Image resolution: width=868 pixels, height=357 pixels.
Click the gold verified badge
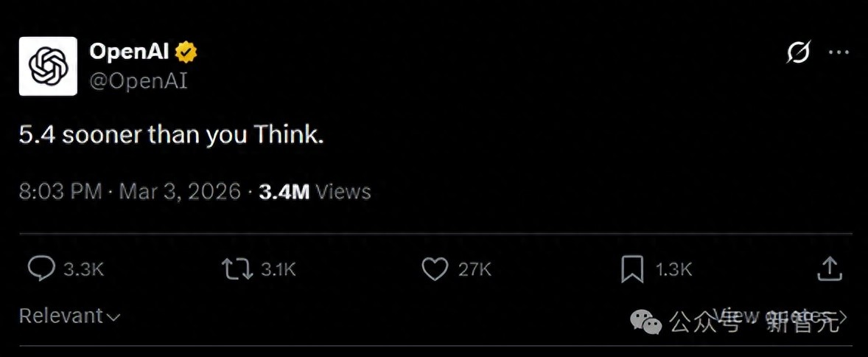[x=186, y=52]
